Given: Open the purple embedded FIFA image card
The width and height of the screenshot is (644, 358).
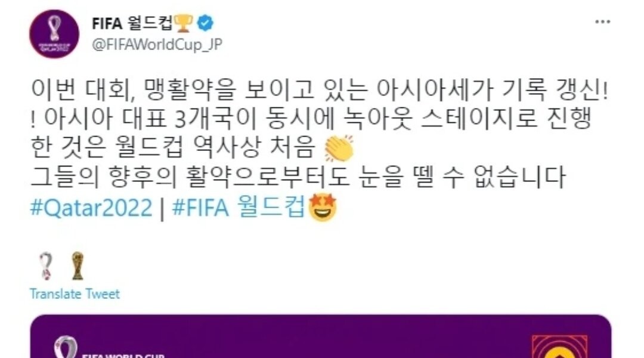Looking at the screenshot, I should (x=321, y=336).
